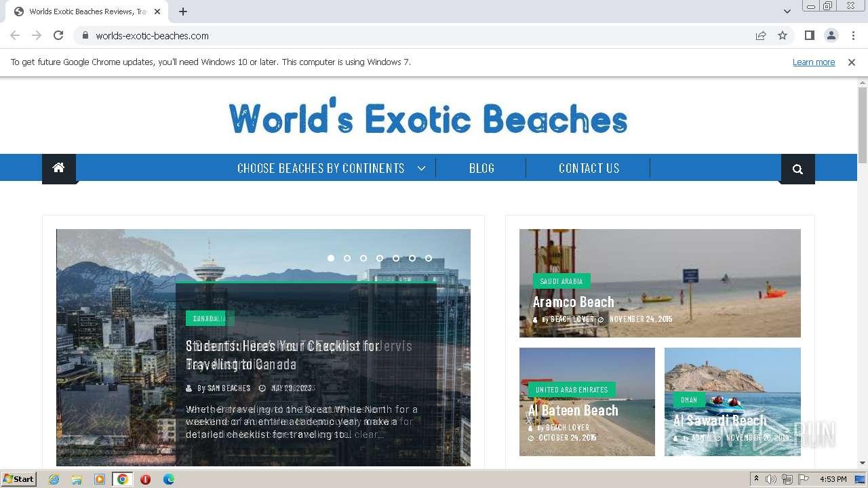Open Action Center flag tray icon
The image size is (868, 488).
point(804,479)
